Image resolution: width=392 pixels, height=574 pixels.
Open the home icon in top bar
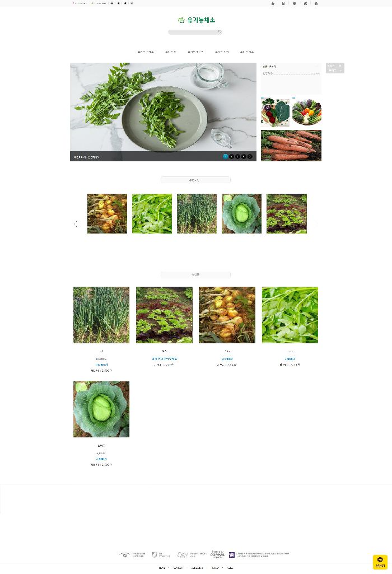point(273,3)
